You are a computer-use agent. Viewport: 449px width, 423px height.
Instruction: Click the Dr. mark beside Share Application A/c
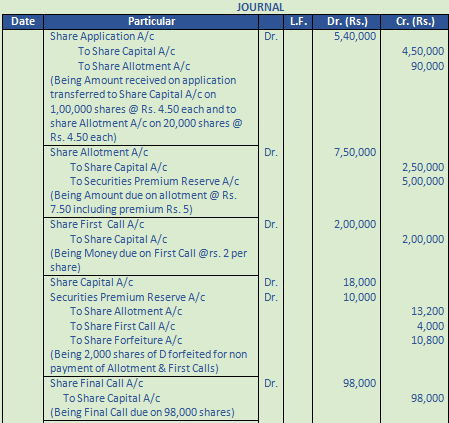pyautogui.click(x=271, y=36)
